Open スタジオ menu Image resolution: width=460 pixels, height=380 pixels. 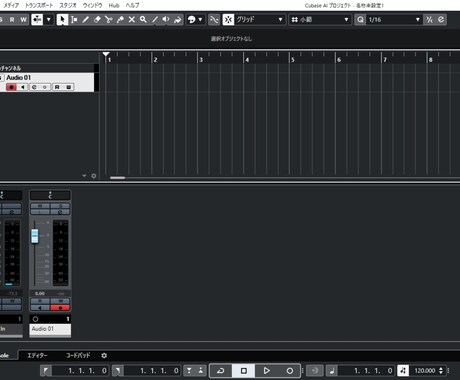[x=68, y=5]
